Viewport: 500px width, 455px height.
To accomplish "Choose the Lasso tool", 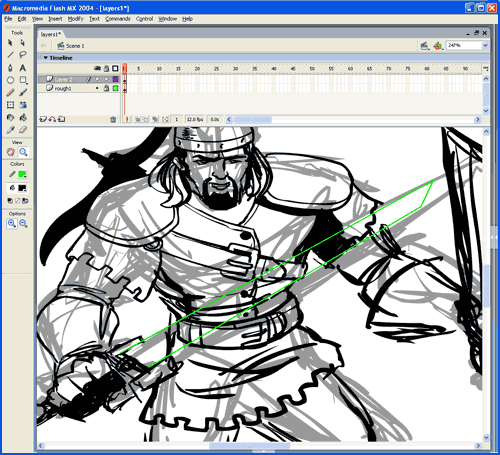I will pyautogui.click(x=23, y=55).
